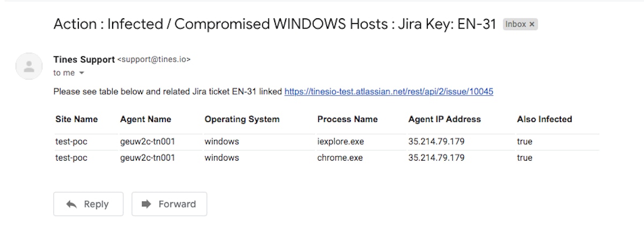Viewport: 644px width, 231px height.
Task: Click the Also Infected column header
Action: tap(544, 119)
